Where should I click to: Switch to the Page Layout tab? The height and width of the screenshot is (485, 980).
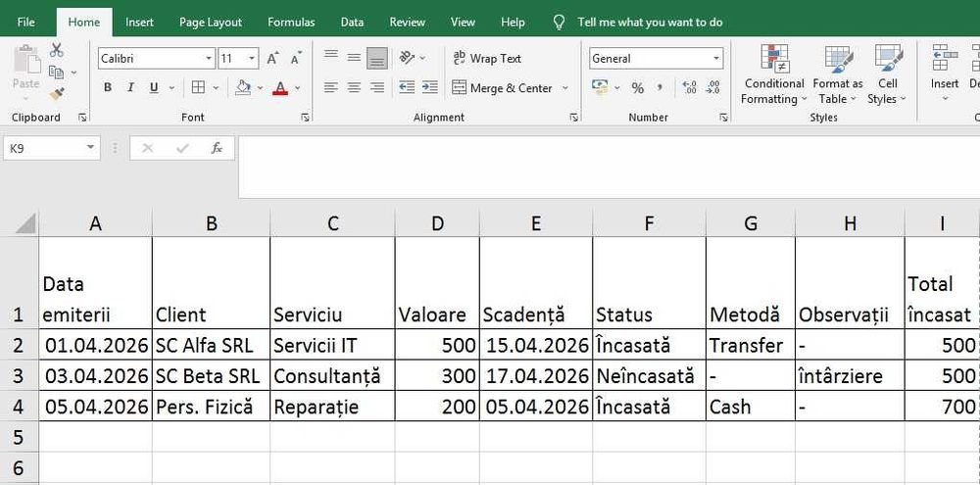click(x=211, y=22)
